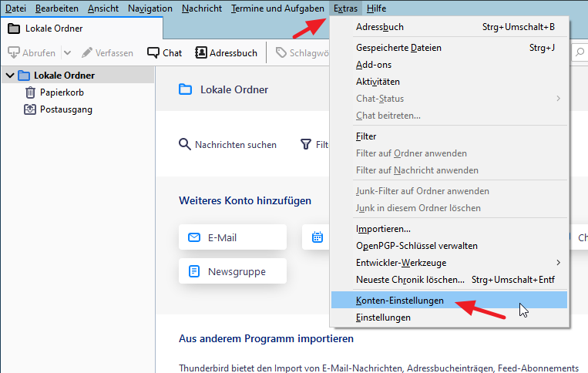
Task: Choose Chat beitreten... menu entry
Action: [449, 116]
